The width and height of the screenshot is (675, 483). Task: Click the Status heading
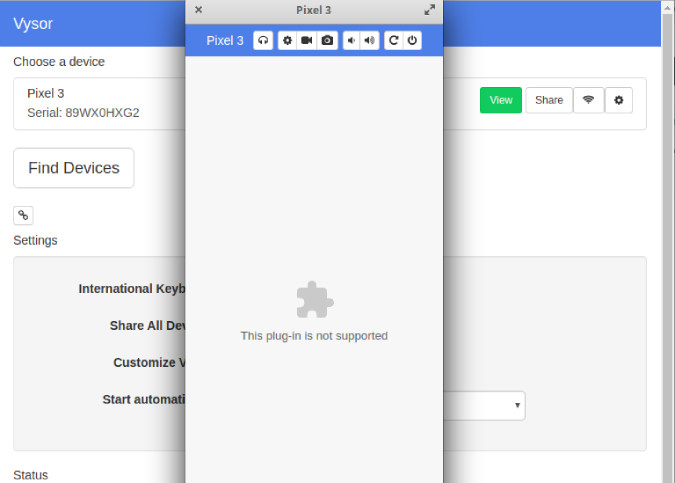31,475
